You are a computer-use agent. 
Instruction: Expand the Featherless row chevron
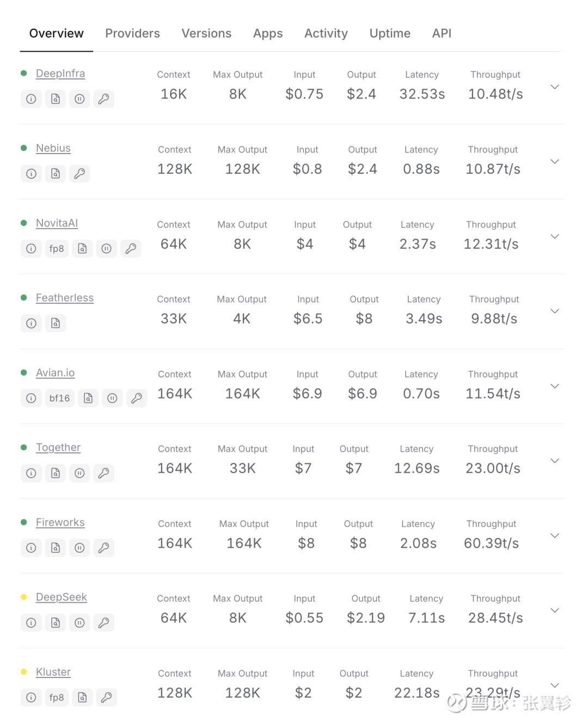click(x=555, y=311)
